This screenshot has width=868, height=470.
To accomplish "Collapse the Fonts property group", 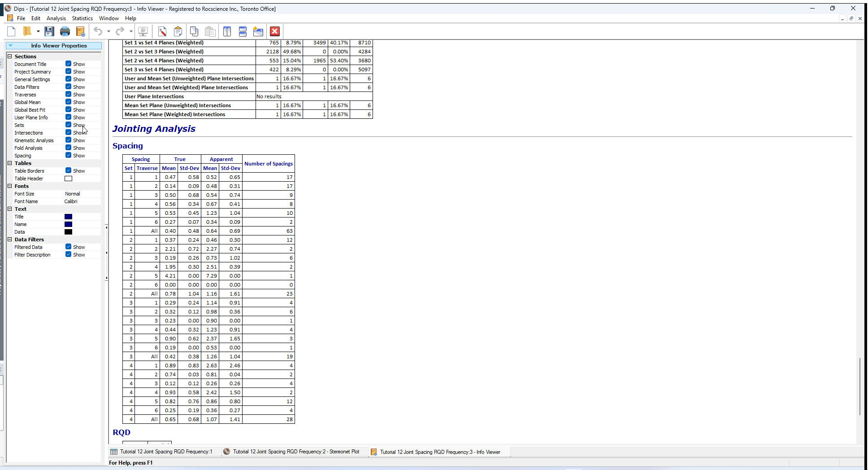I will pos(10,186).
